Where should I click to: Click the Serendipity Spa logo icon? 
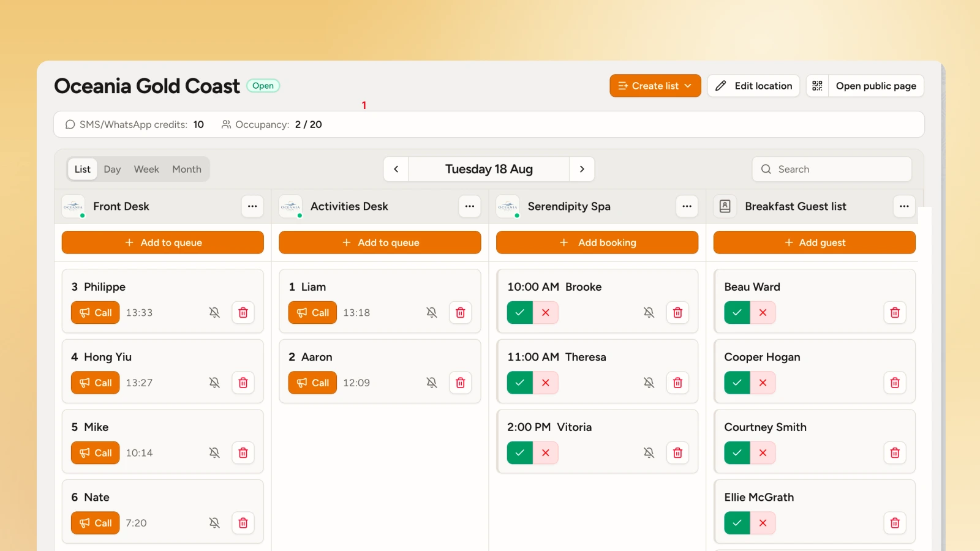pos(508,207)
